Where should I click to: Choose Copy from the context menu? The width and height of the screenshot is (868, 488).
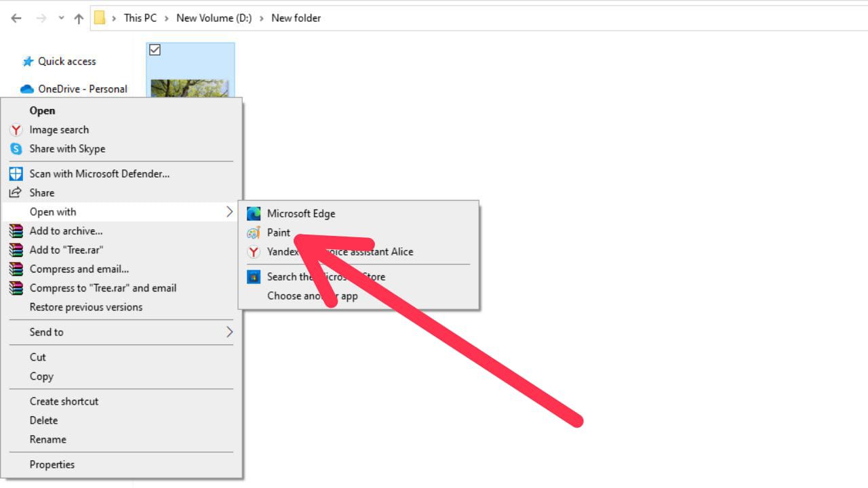coord(122,375)
